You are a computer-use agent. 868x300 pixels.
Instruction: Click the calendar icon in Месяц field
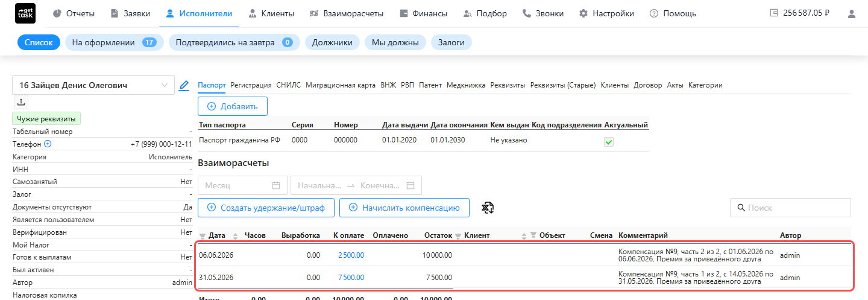tap(276, 185)
